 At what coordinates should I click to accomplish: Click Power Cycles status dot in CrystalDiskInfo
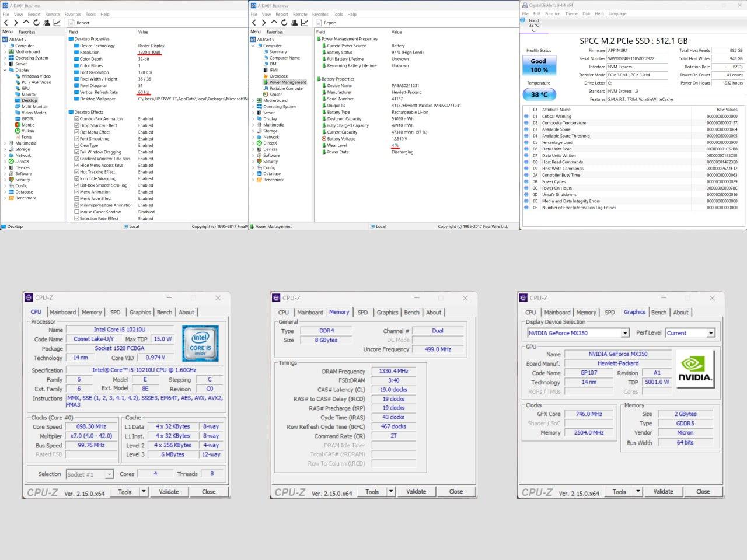coord(526,181)
